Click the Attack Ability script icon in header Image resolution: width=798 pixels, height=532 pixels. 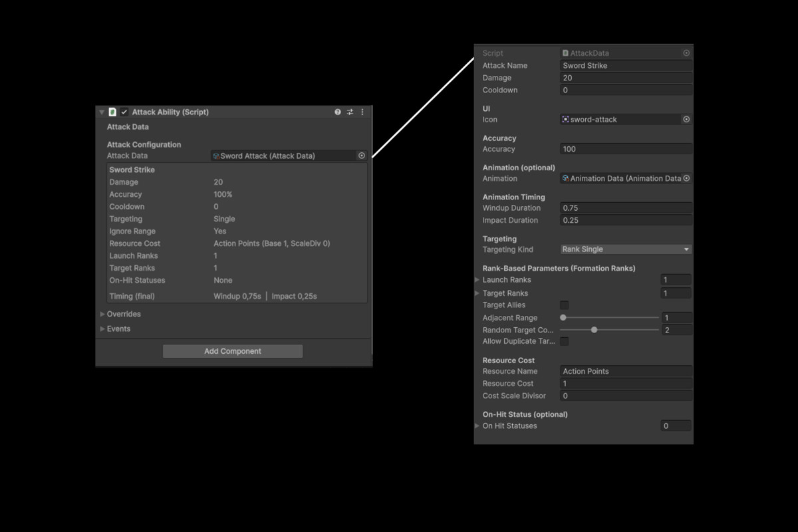(x=112, y=112)
